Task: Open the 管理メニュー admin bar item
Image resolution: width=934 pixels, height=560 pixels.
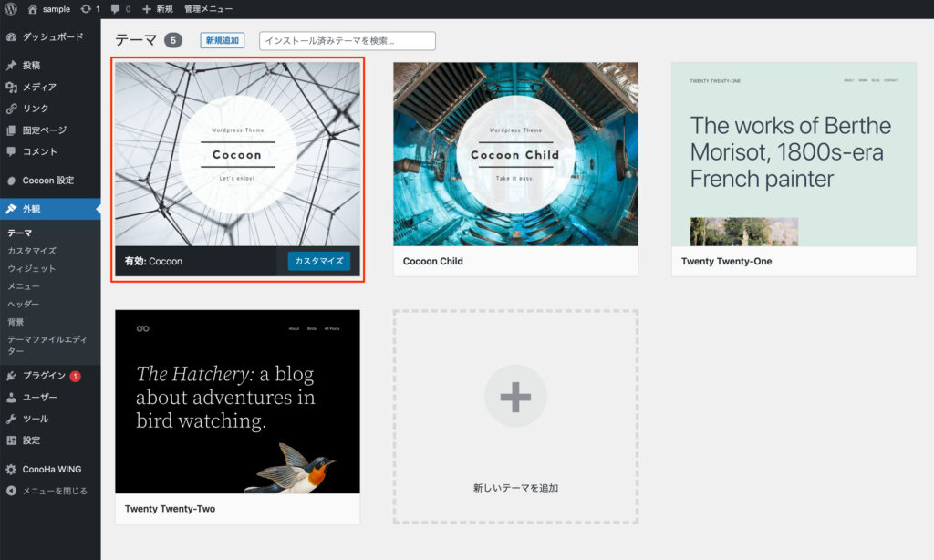Action: tap(209, 9)
